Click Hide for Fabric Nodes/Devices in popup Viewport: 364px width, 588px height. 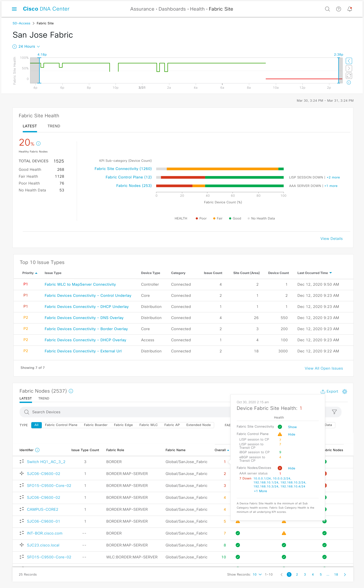click(292, 468)
